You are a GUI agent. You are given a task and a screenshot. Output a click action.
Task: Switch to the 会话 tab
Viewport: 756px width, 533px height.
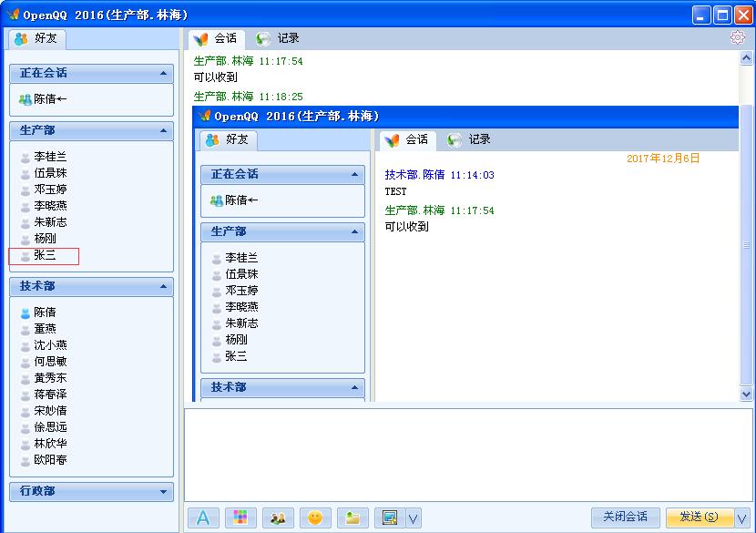[x=217, y=38]
